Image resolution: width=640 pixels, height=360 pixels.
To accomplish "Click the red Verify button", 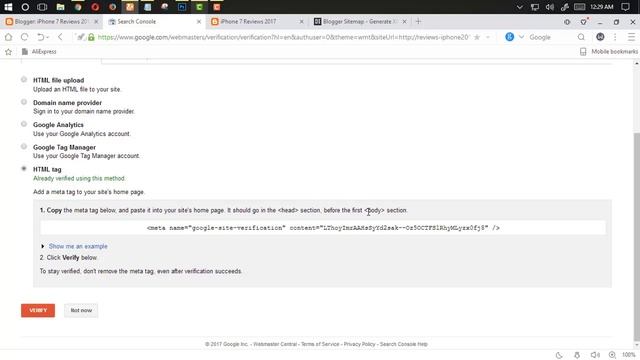I will point(38,310).
